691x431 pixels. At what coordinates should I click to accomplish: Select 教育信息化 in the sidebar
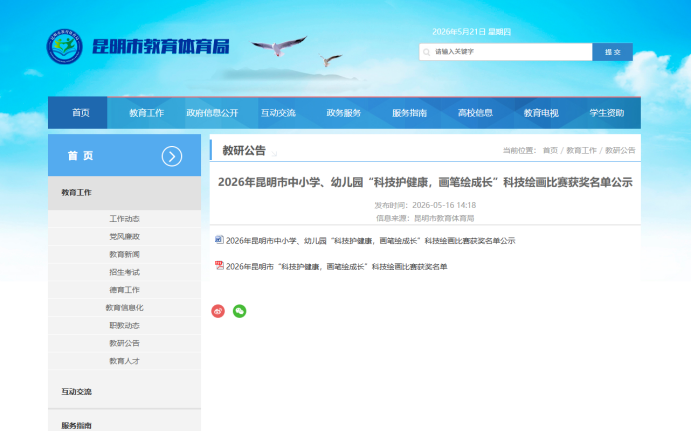pos(124,308)
